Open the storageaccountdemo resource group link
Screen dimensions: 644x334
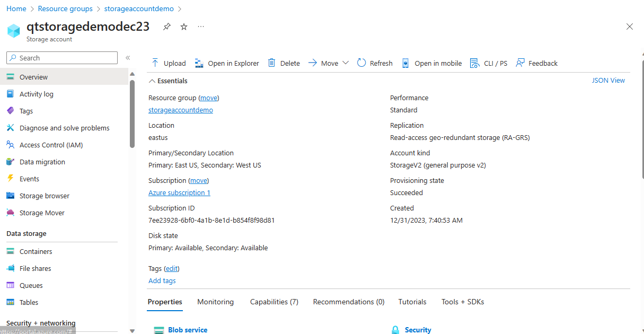pos(181,110)
